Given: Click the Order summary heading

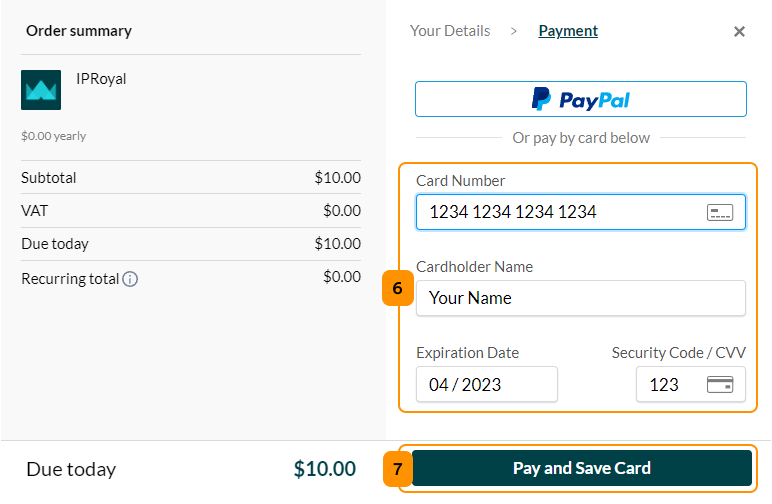Looking at the screenshot, I should (79, 31).
